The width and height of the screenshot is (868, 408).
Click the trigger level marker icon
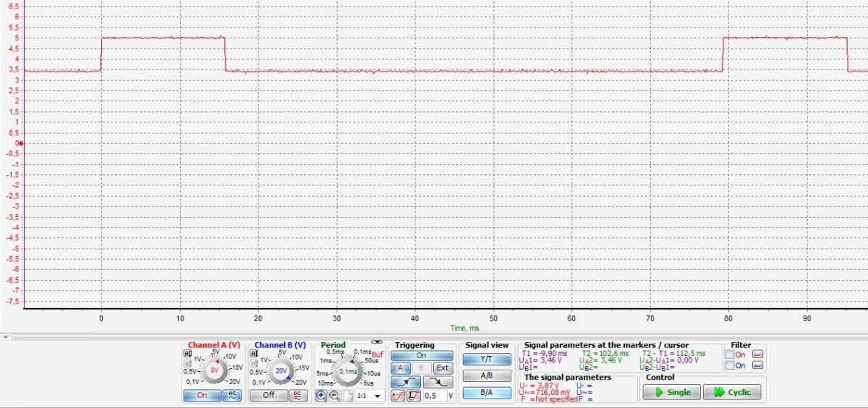click(x=414, y=396)
